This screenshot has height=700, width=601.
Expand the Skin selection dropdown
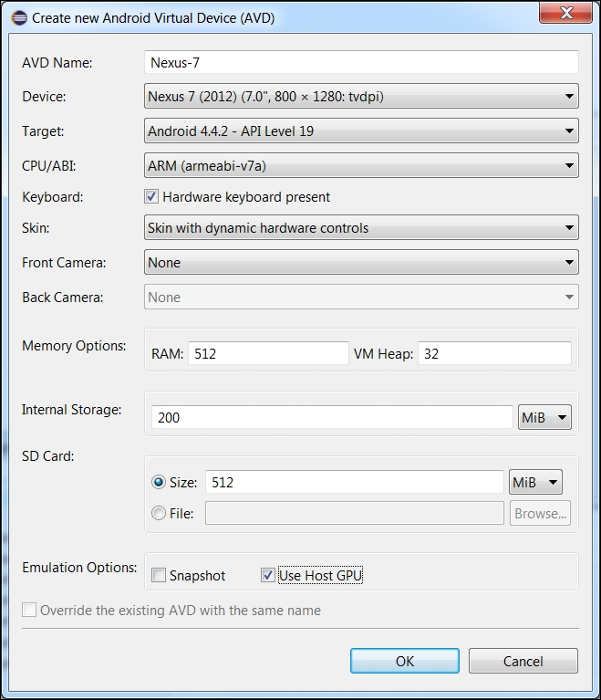tap(361, 227)
